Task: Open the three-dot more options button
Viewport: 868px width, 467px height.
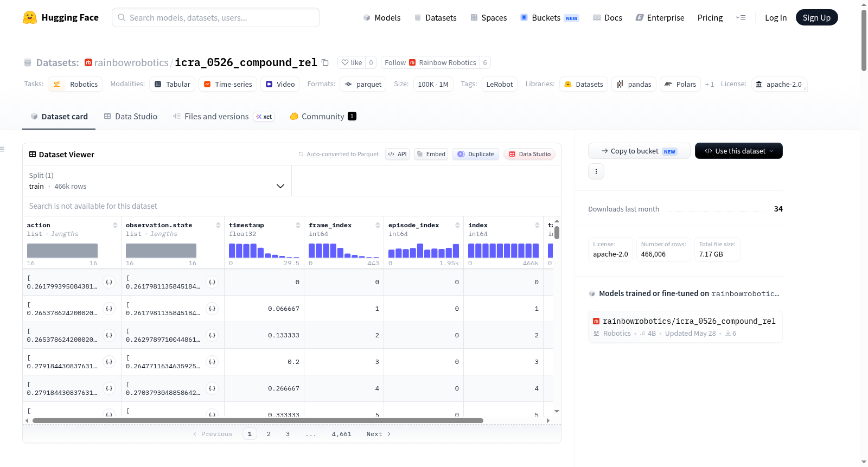Action: pyautogui.click(x=596, y=171)
